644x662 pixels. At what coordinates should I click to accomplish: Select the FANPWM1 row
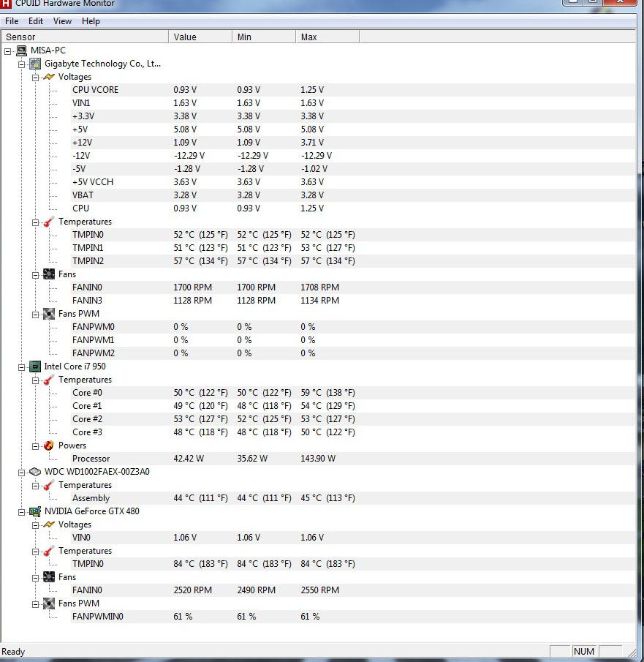click(x=353, y=340)
